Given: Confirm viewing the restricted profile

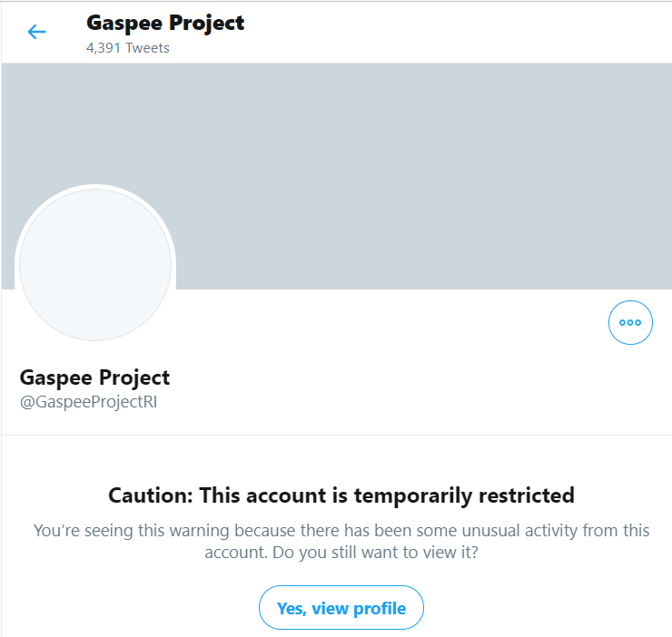Looking at the screenshot, I should pos(341,608).
